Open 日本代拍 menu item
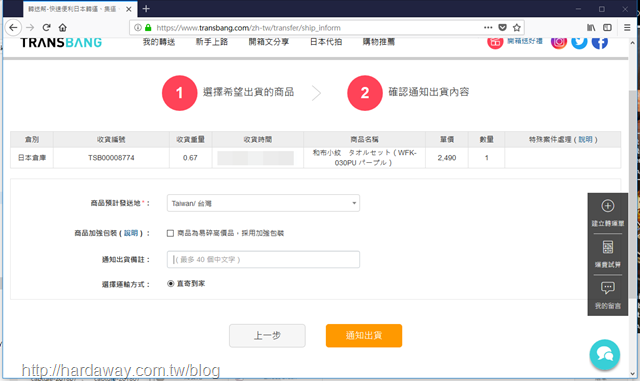Screen dimensions: 640x381 326,42
